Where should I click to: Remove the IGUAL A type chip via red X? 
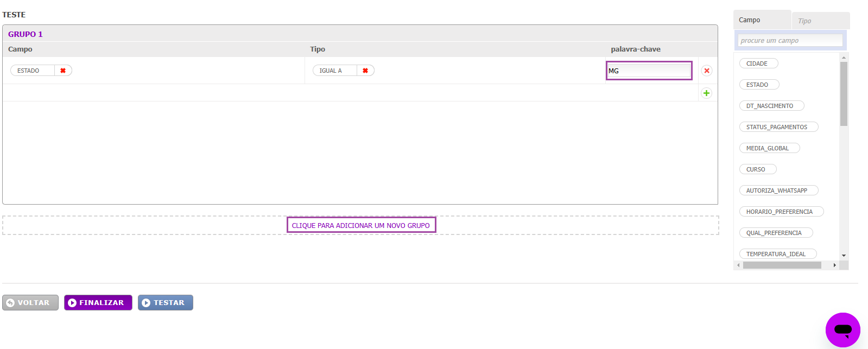click(365, 71)
